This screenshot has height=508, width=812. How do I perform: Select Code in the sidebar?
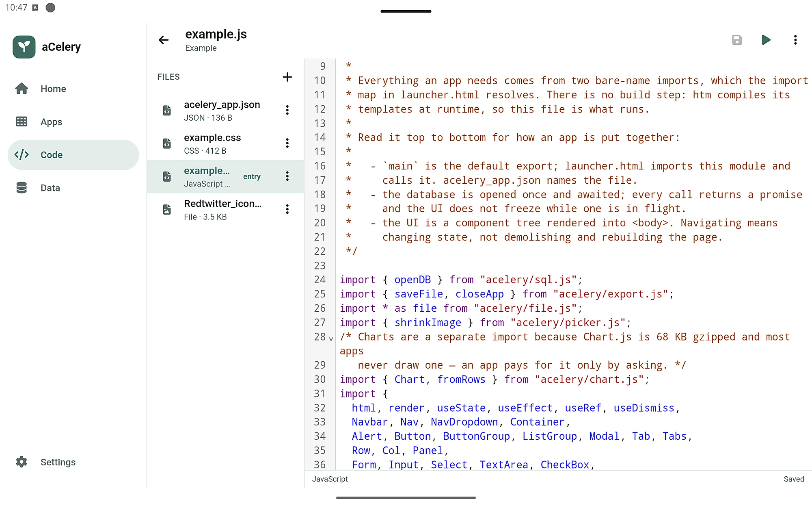tap(73, 155)
